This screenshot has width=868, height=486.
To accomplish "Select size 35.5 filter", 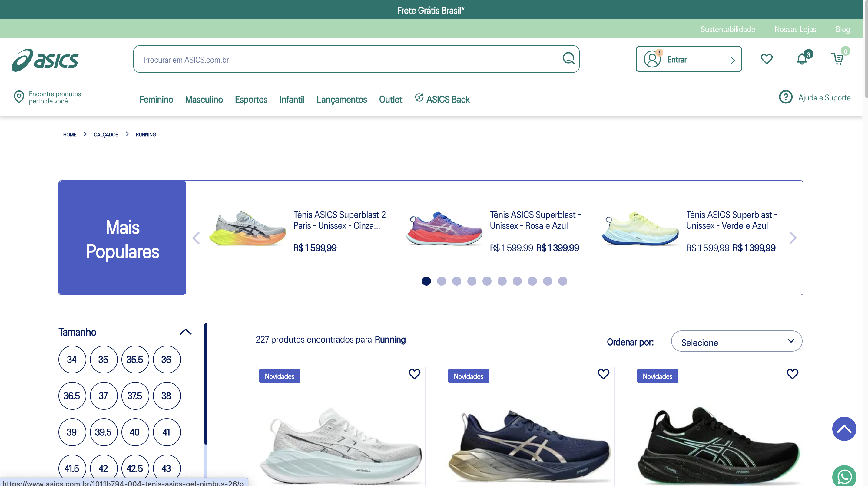I will 135,360.
